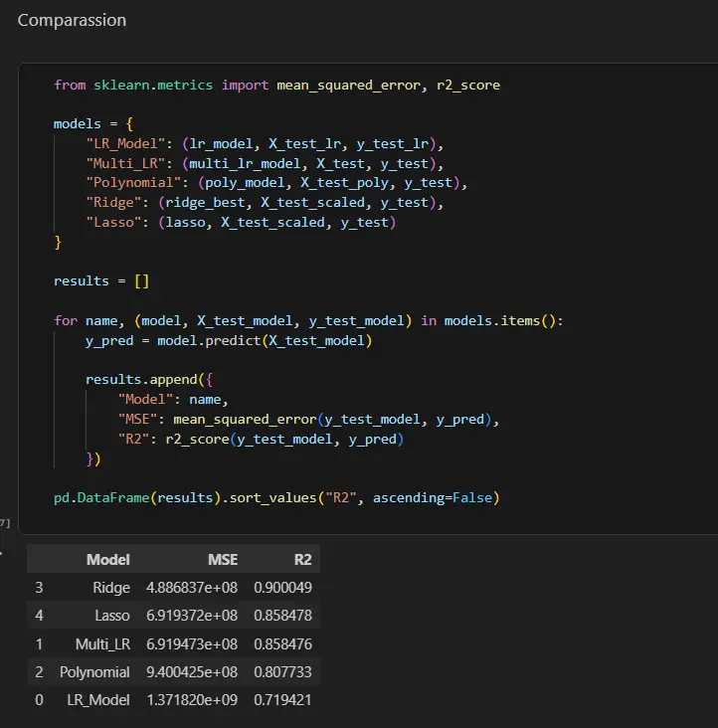
Task: Click the Model column header
Action: [x=107, y=560]
